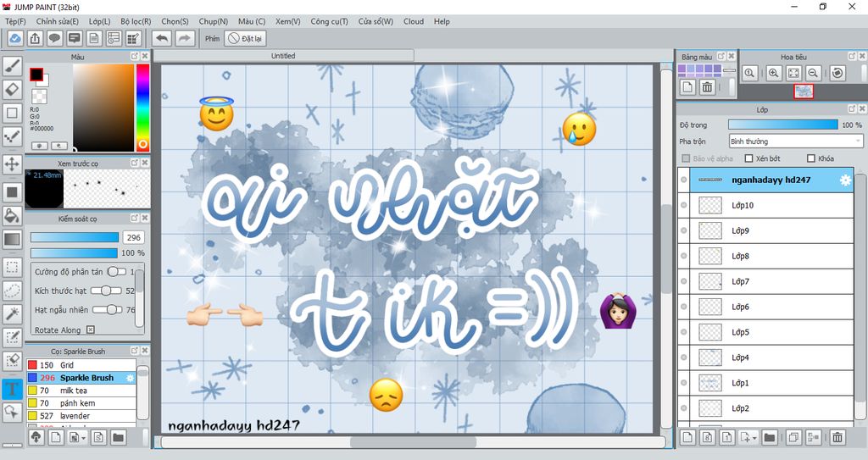Reset the canvas rotation in navigator

pyautogui.click(x=837, y=73)
